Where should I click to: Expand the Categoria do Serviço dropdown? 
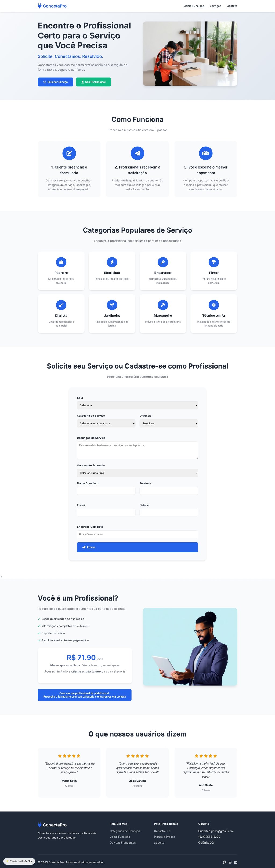[106, 423]
